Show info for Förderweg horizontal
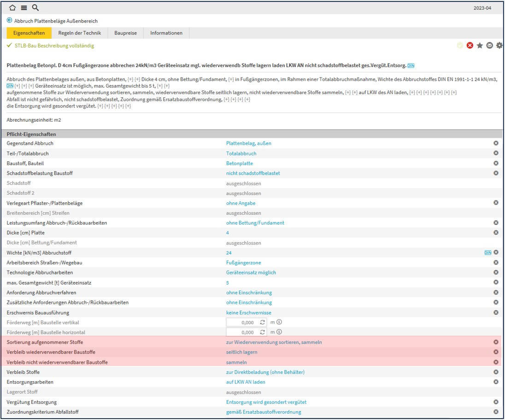This screenshot has width=505, height=420. coord(279,331)
